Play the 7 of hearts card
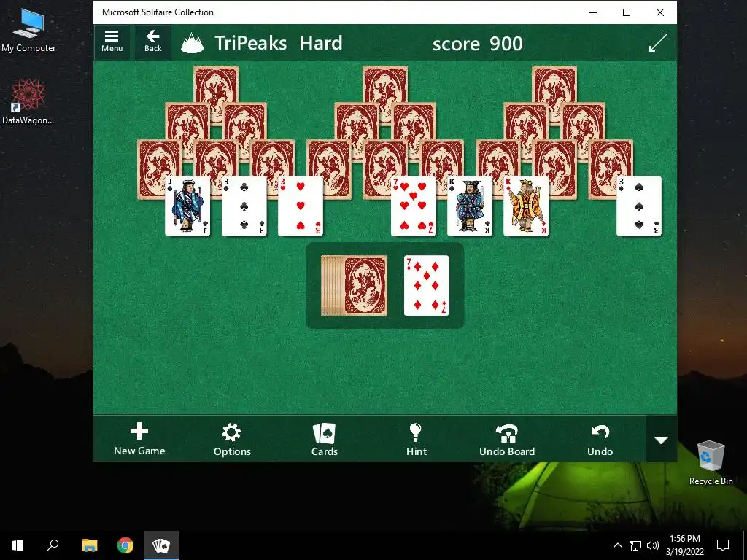Image resolution: width=747 pixels, height=560 pixels. pyautogui.click(x=413, y=206)
